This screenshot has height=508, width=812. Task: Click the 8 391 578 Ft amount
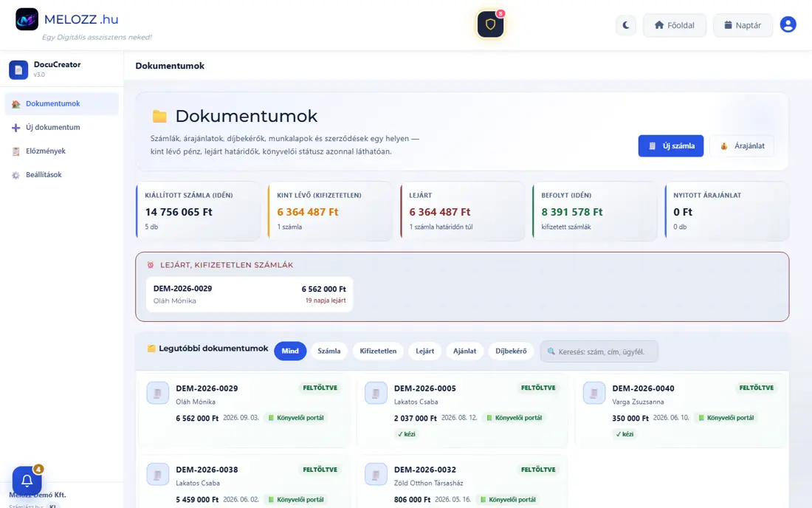(x=571, y=212)
